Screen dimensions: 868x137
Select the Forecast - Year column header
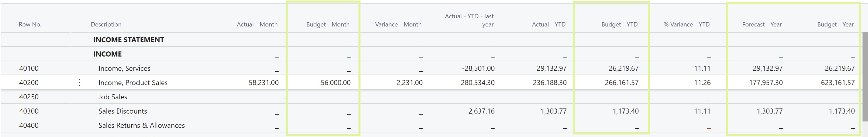(x=762, y=24)
